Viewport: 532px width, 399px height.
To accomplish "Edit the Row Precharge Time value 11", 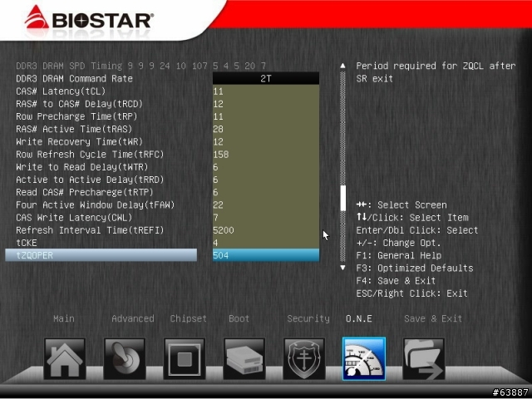I will tap(266, 116).
